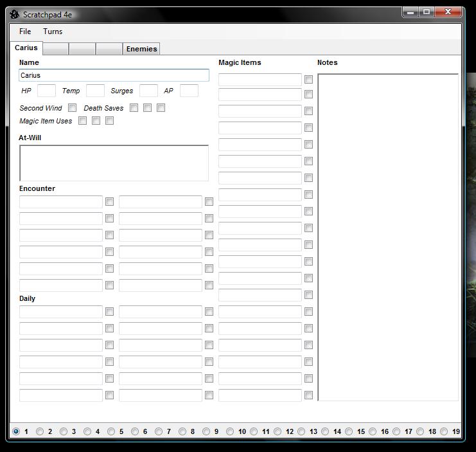The width and height of the screenshot is (476, 452).
Task: Open the File menu
Action: pos(25,32)
